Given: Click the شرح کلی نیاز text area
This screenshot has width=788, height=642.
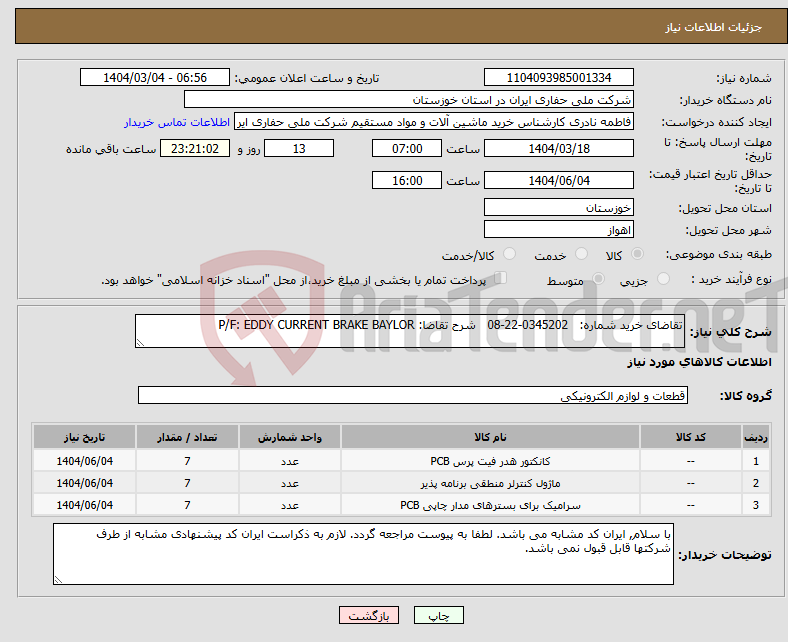Looking at the screenshot, I should pos(410,331).
